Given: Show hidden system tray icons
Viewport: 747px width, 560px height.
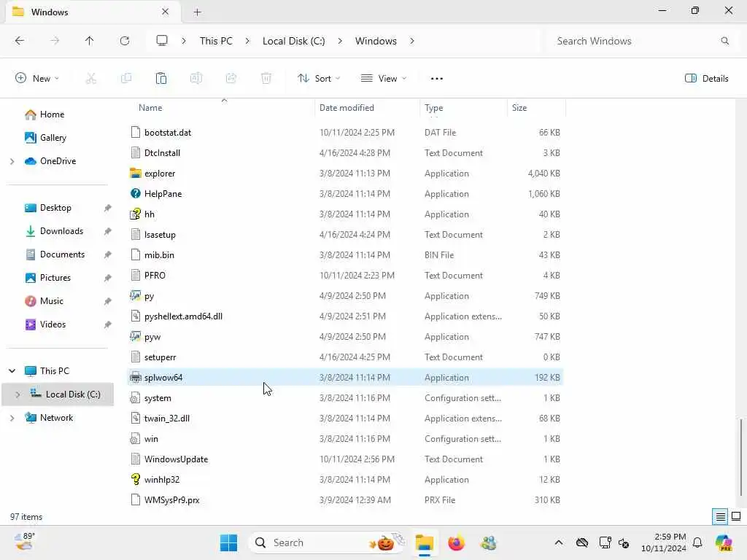Looking at the screenshot, I should 559,542.
